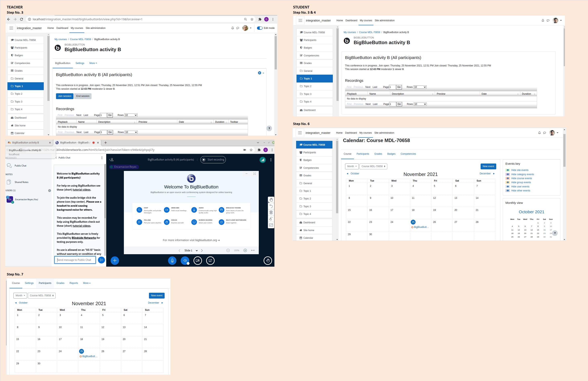Open the BigBlueButton connection status indicator

262,160
